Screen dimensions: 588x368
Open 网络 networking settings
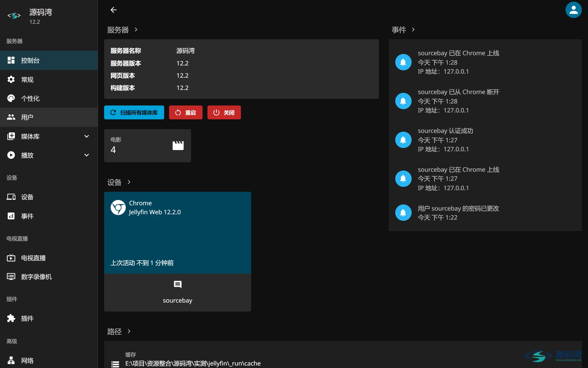pyautogui.click(x=49, y=361)
